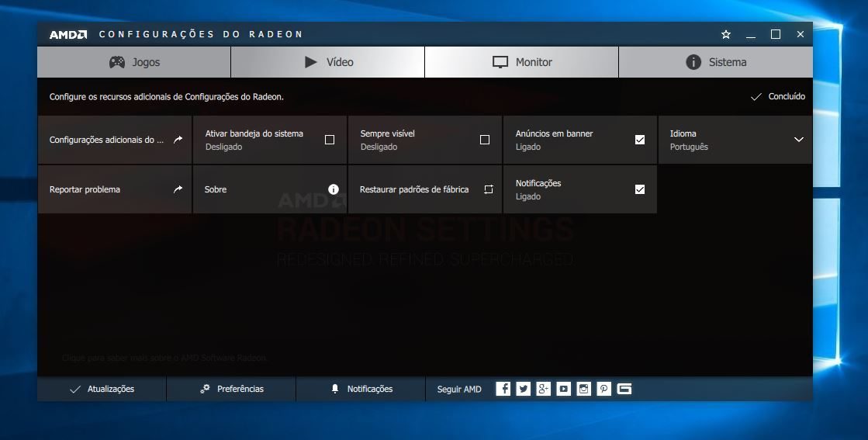Click the Reportar problema arrow icon
This screenshot has width=868, height=440.
tap(178, 189)
